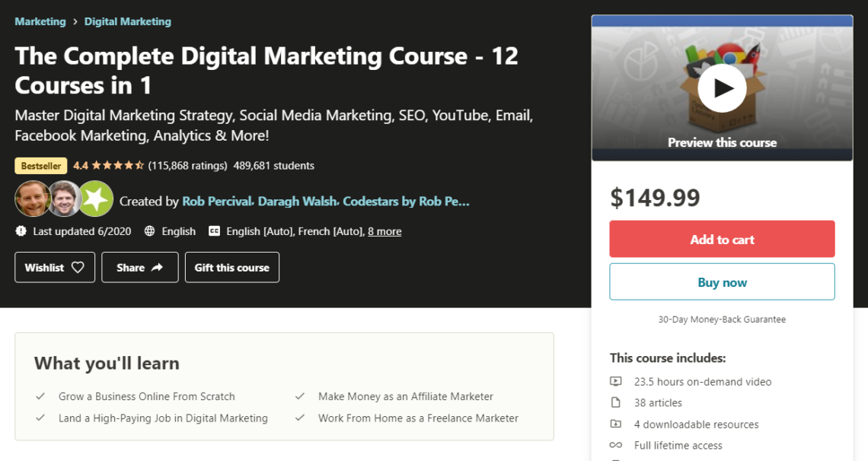Navigate to the Digital Marketing breadcrumb
Screen dimensions: 868x461
pos(127,21)
